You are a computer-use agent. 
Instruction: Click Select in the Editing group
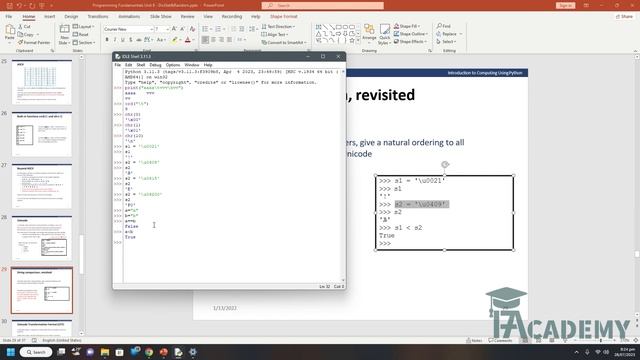click(446, 42)
